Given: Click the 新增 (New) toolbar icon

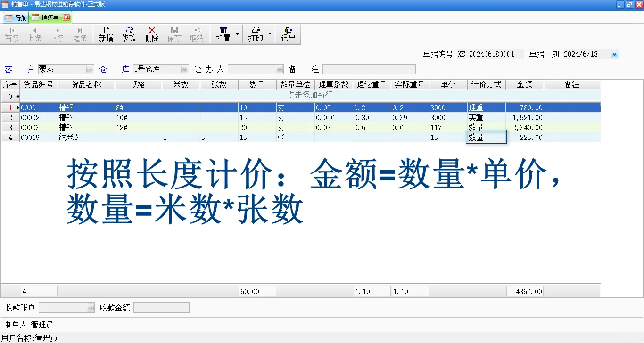Looking at the screenshot, I should pyautogui.click(x=106, y=34).
